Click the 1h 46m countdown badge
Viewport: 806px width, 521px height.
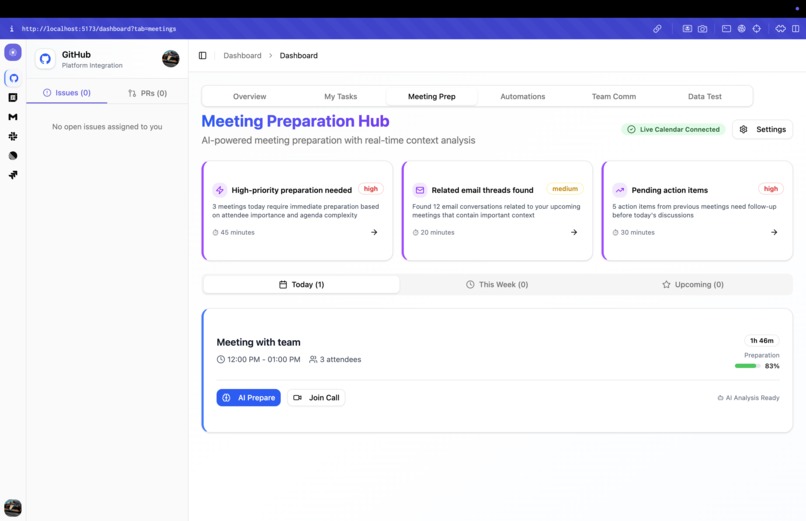pos(762,341)
